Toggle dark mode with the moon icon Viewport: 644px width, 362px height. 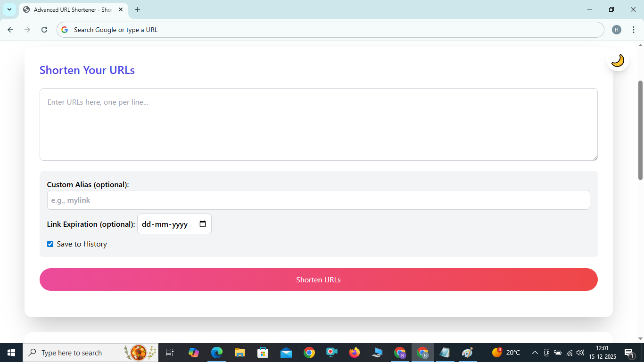[x=618, y=59]
